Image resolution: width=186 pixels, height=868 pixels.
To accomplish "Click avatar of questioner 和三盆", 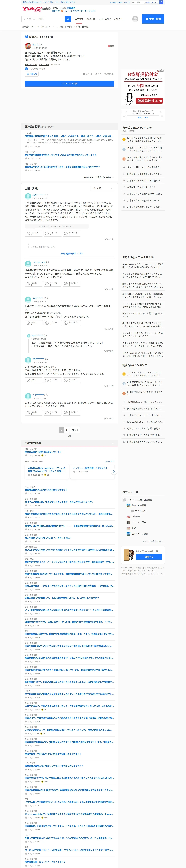I will [28, 46].
